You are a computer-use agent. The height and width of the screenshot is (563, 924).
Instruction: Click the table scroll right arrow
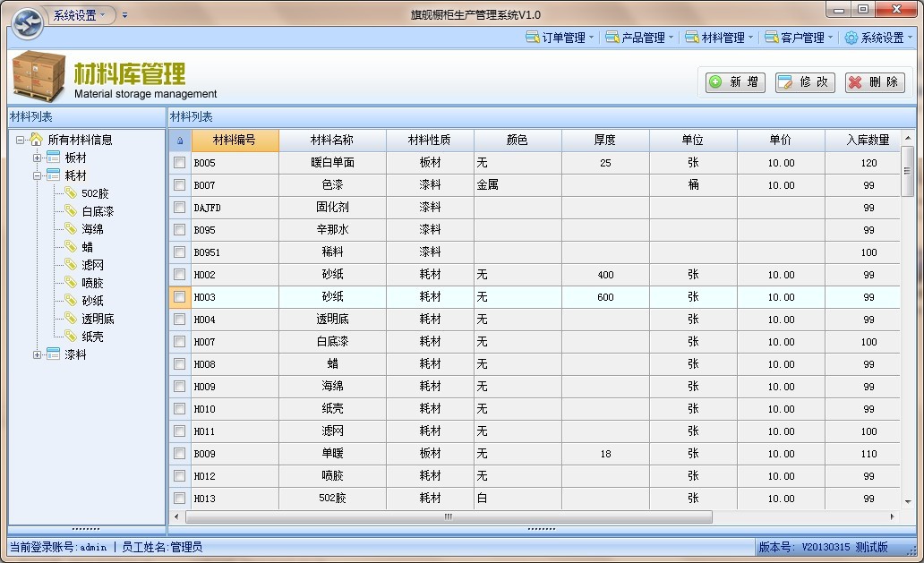[893, 517]
